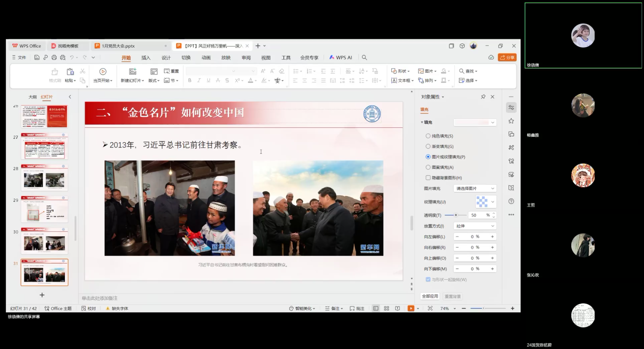Click the 新建幻灯片 new slide icon
Screen dimensions: 644x349
coord(132,72)
